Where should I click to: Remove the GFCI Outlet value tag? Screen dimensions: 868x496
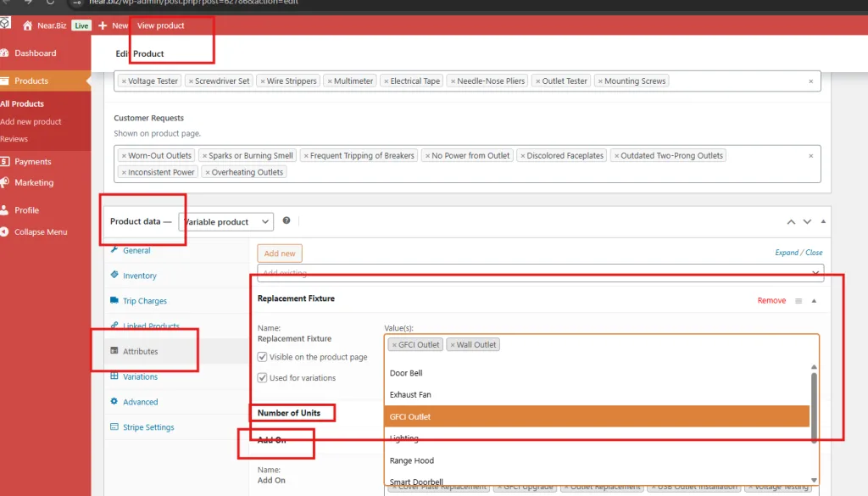(394, 345)
